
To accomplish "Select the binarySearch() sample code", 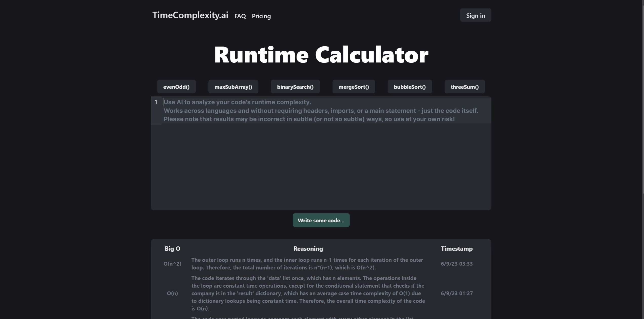I will point(295,87).
